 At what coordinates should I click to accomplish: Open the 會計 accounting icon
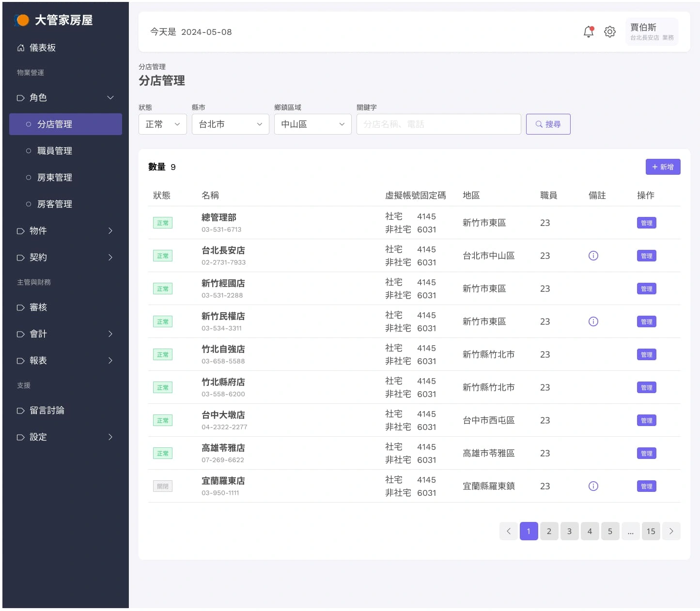(x=20, y=334)
